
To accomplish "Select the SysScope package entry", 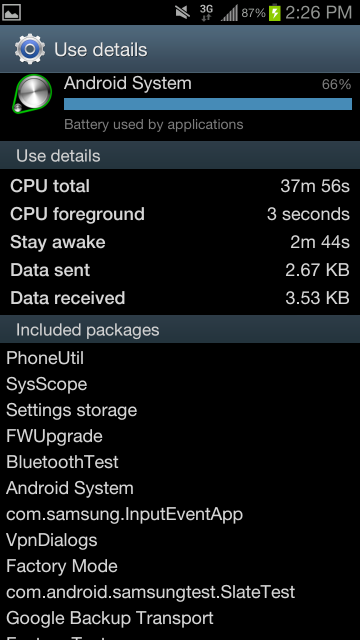I will click(x=47, y=384).
